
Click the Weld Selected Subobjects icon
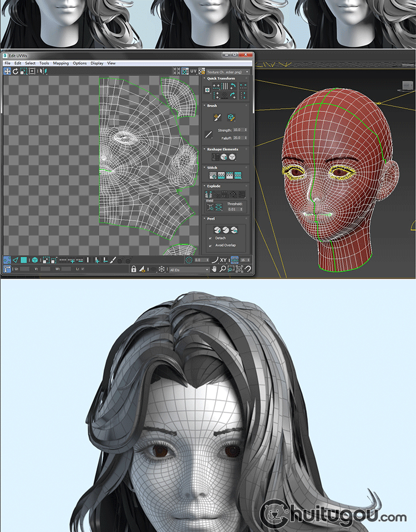(x=219, y=207)
